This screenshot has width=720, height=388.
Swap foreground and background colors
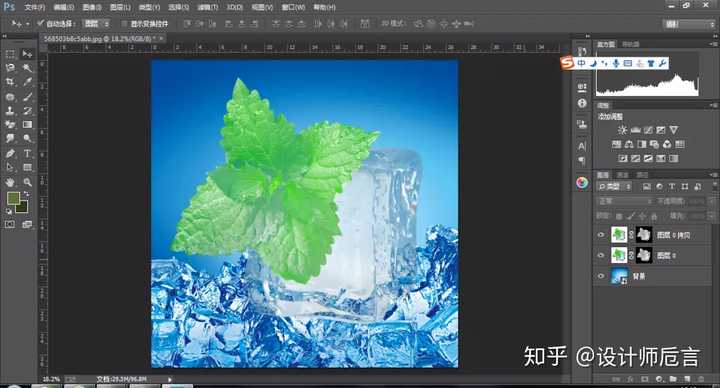tap(27, 194)
